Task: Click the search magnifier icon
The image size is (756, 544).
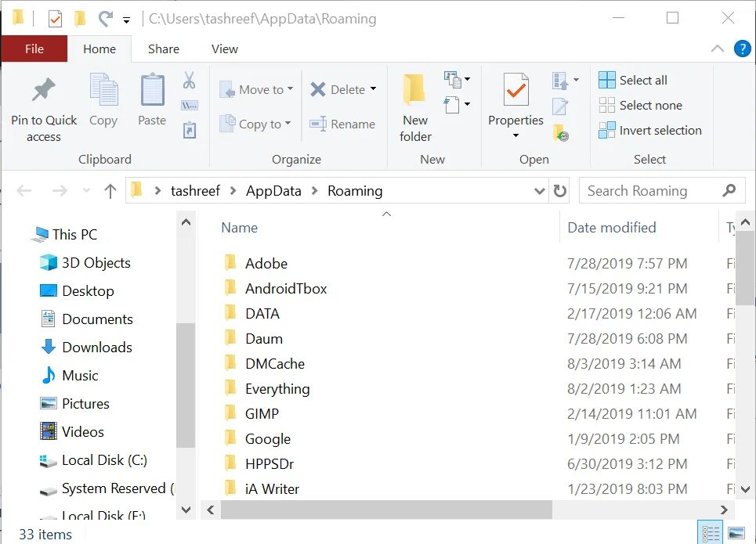Action: pyautogui.click(x=729, y=190)
